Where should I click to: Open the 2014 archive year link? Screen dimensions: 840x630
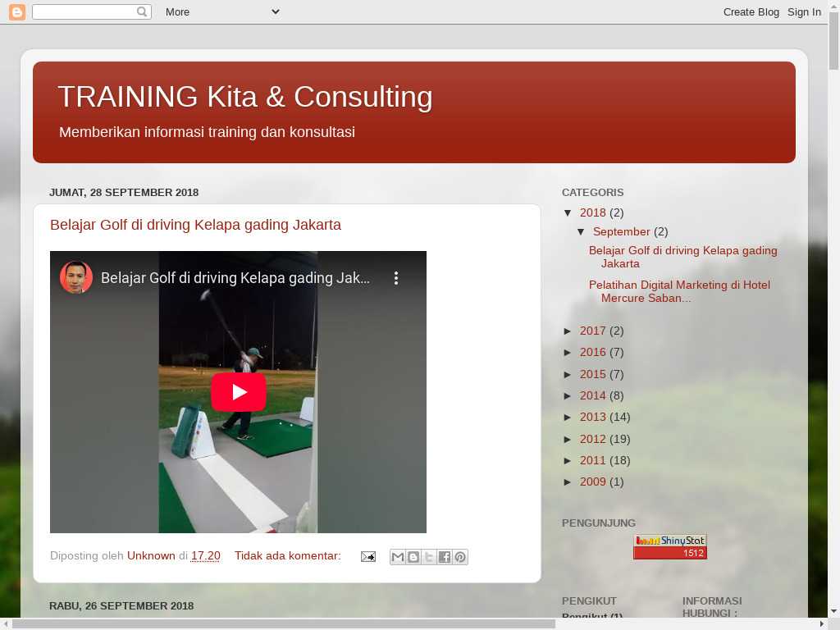click(x=592, y=396)
